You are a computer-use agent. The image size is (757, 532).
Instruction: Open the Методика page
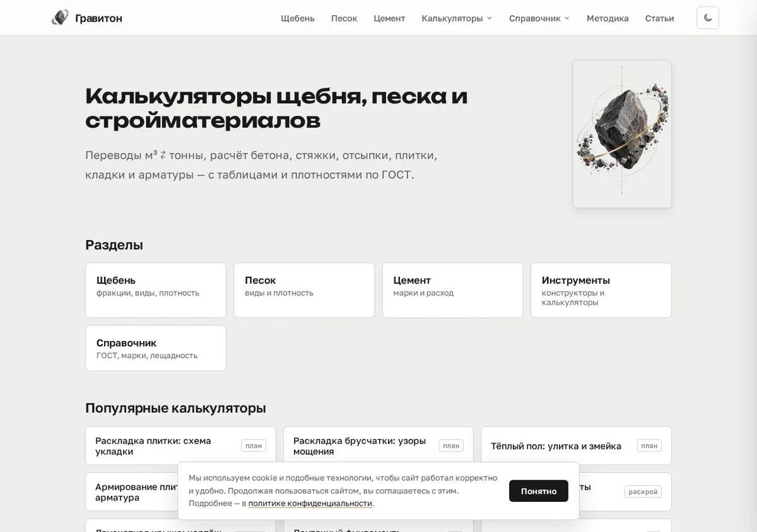[607, 18]
